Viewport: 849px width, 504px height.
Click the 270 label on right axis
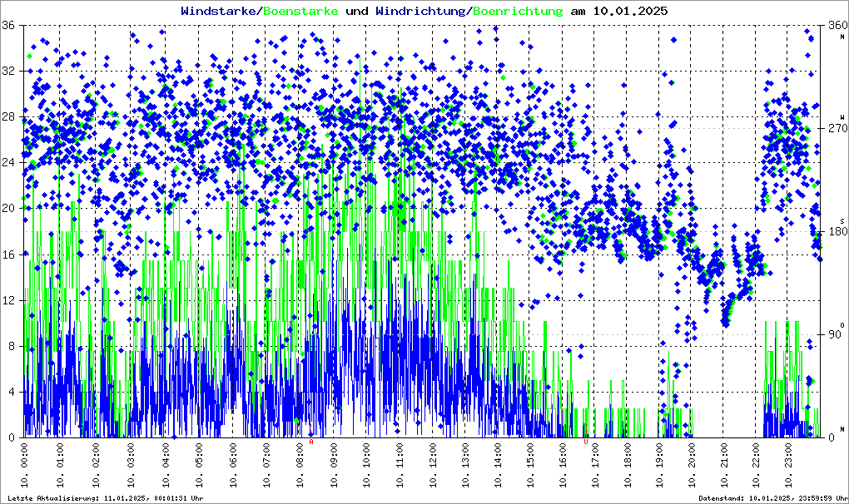(x=836, y=129)
